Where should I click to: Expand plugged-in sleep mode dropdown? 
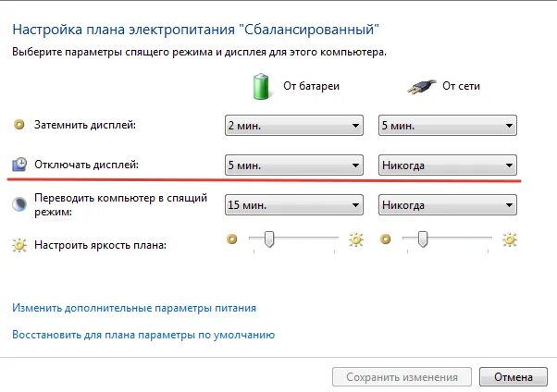447,203
